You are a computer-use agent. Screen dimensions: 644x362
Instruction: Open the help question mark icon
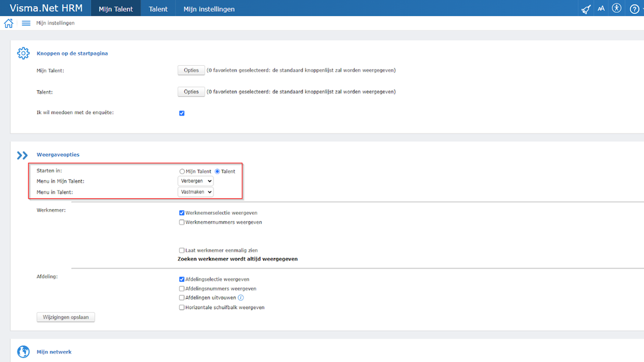click(x=634, y=9)
